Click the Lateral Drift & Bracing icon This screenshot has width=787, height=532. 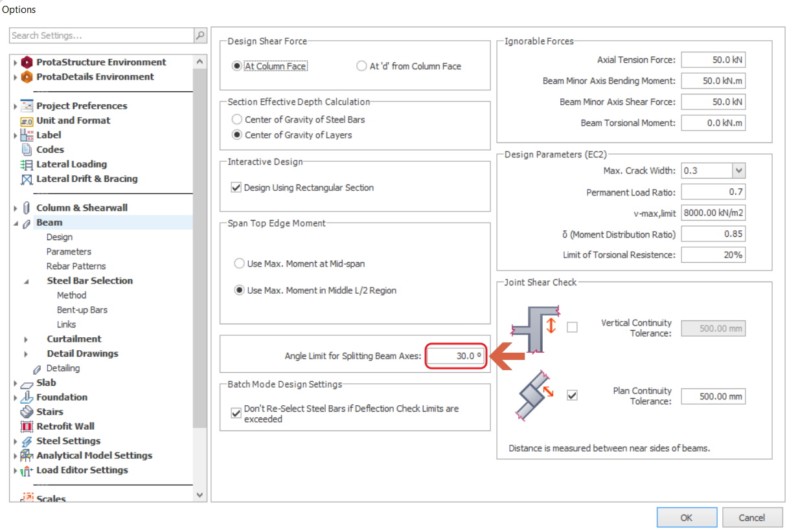[27, 179]
